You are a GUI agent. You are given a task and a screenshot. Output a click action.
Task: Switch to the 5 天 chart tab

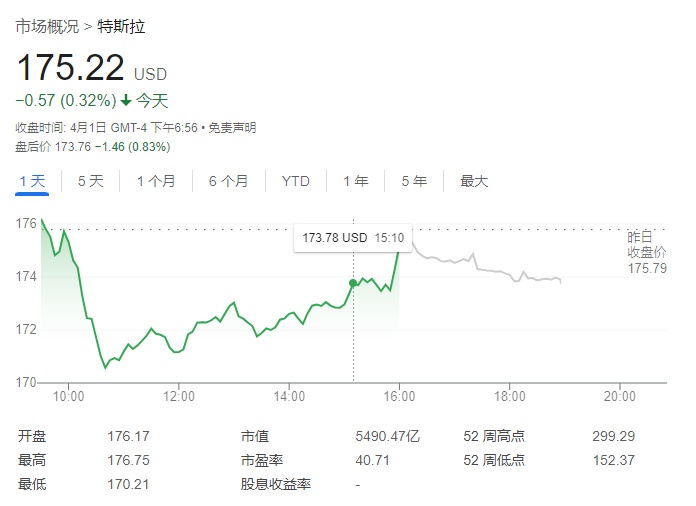90,181
